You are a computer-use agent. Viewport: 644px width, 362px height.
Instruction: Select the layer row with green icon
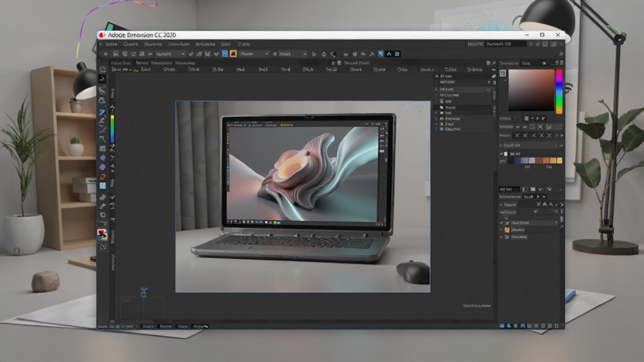coord(462,124)
